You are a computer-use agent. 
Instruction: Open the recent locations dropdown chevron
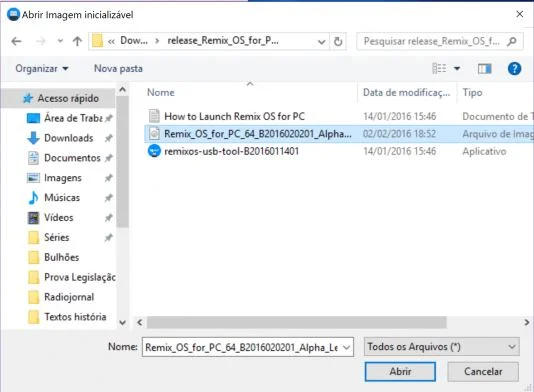coord(60,41)
